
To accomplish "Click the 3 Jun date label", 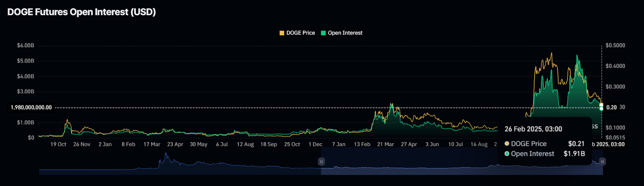I will 432,144.
